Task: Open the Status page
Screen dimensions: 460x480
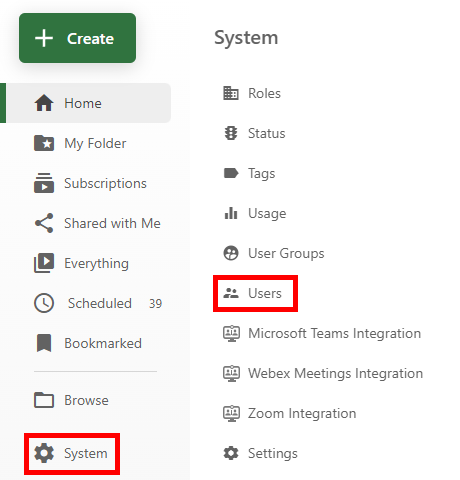Action: click(x=267, y=133)
